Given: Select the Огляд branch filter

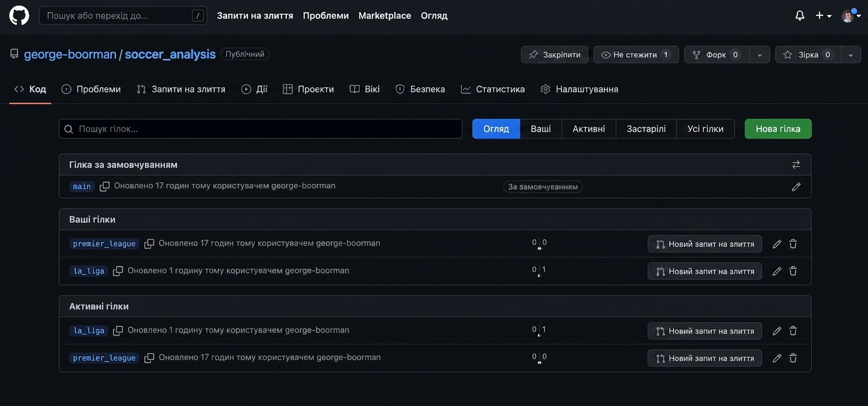Looking at the screenshot, I should point(496,129).
